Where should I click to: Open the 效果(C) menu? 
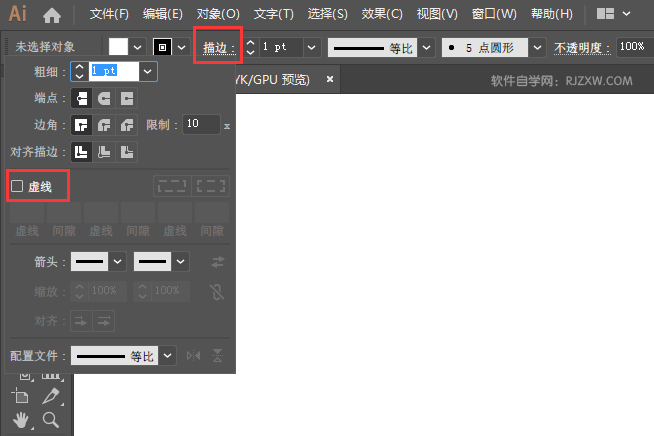point(382,14)
